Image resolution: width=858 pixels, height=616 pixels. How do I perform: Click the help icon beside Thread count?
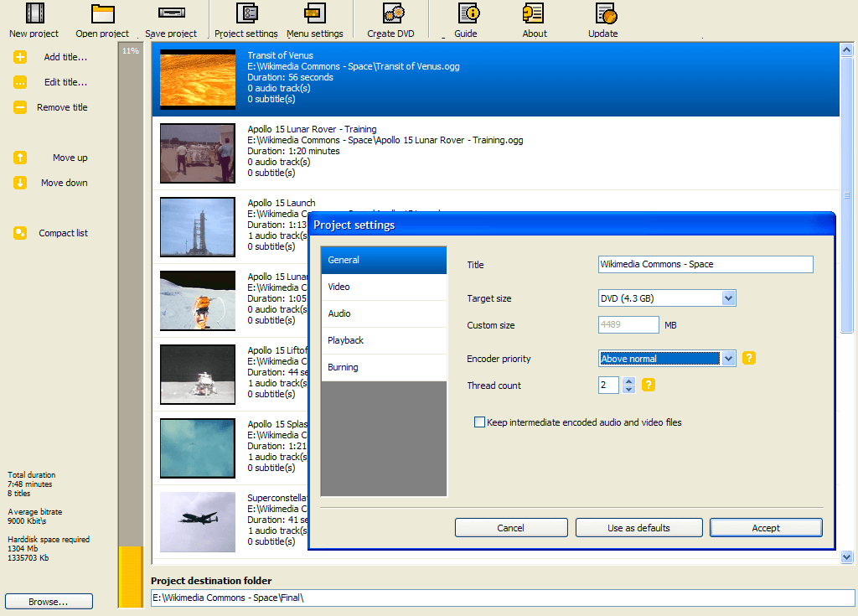[x=648, y=386]
